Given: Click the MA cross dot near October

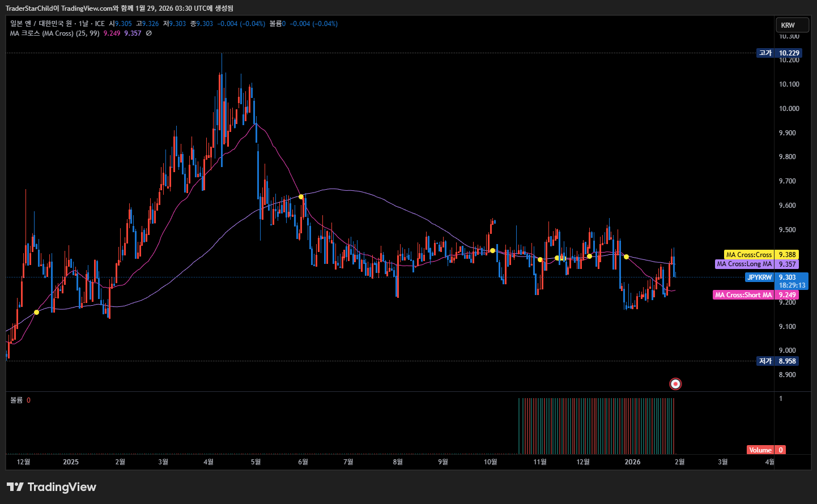Looking at the screenshot, I should pos(492,250).
